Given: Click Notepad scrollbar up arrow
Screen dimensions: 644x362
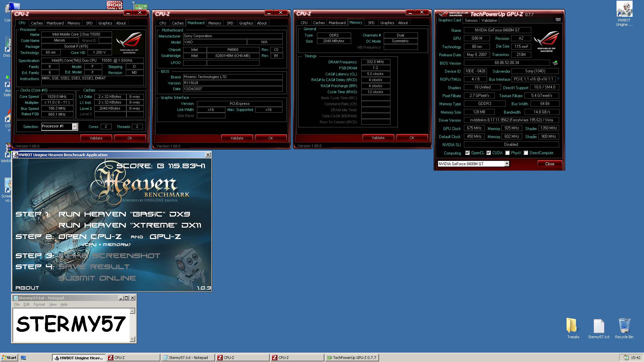Looking at the screenshot, I should 132,311.
